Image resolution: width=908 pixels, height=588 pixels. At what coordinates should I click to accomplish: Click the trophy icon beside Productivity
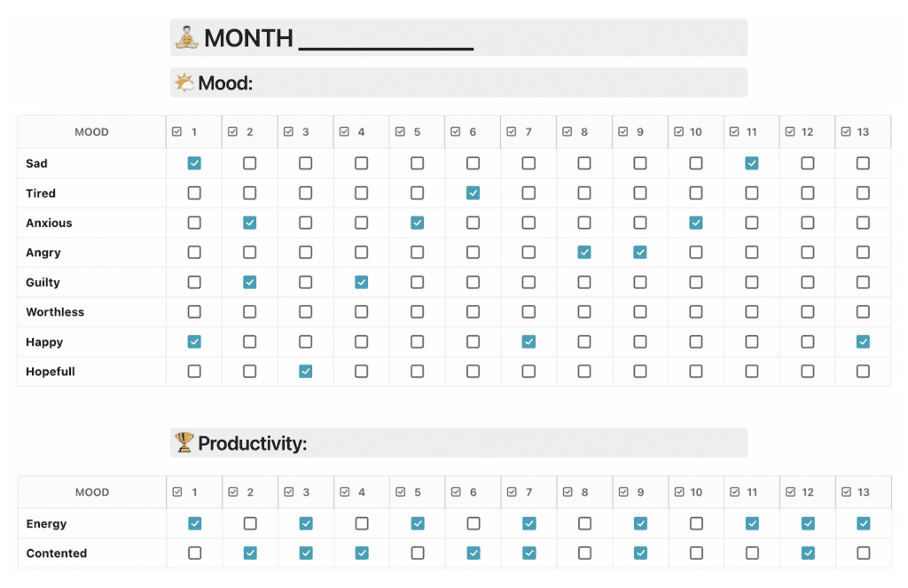point(184,443)
